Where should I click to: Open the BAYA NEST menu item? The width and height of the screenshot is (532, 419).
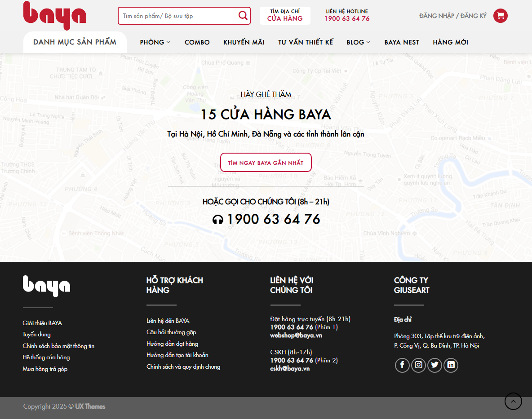click(x=402, y=42)
